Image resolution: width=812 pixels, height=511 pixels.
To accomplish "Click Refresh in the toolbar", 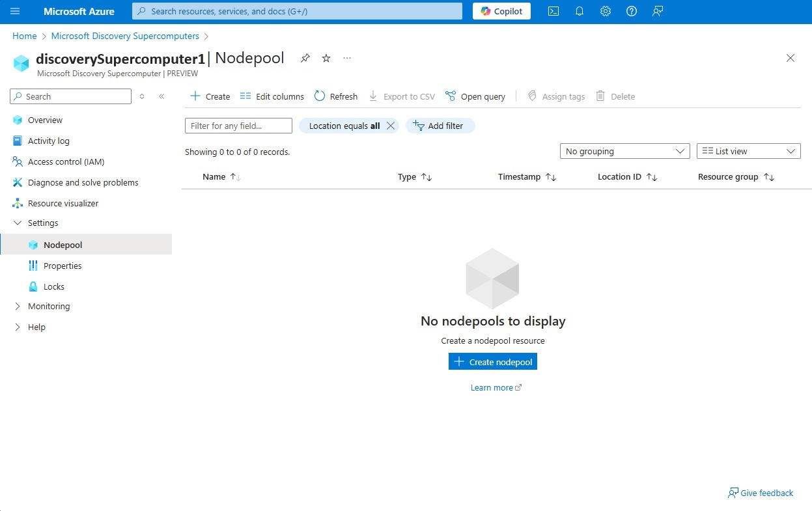I will coord(336,96).
